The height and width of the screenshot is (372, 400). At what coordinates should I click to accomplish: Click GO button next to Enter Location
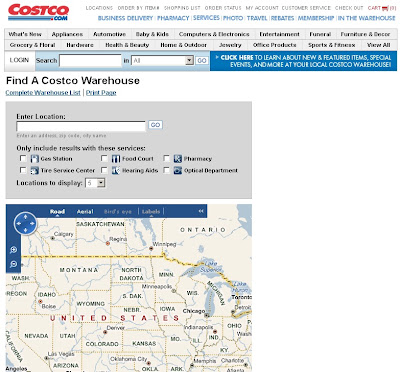point(155,125)
